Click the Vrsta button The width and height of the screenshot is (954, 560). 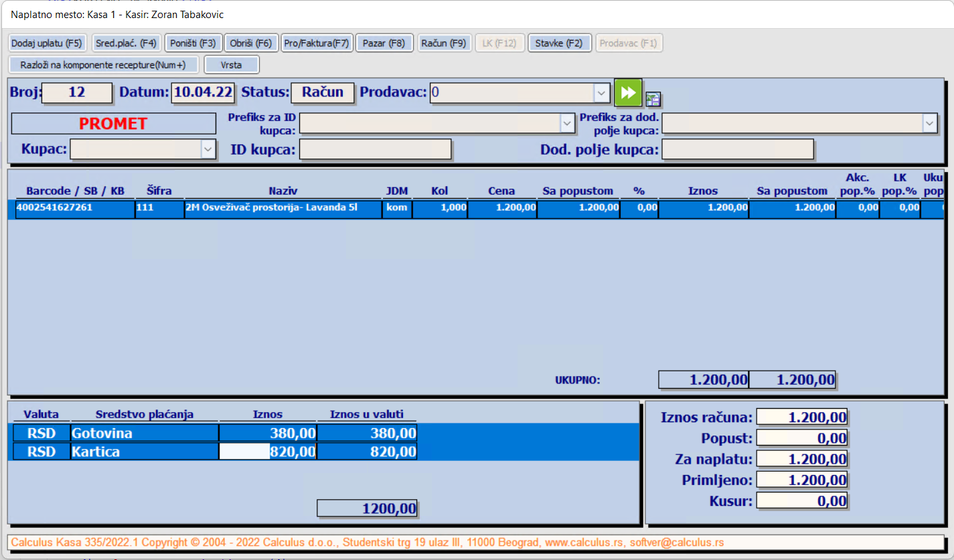pos(231,65)
